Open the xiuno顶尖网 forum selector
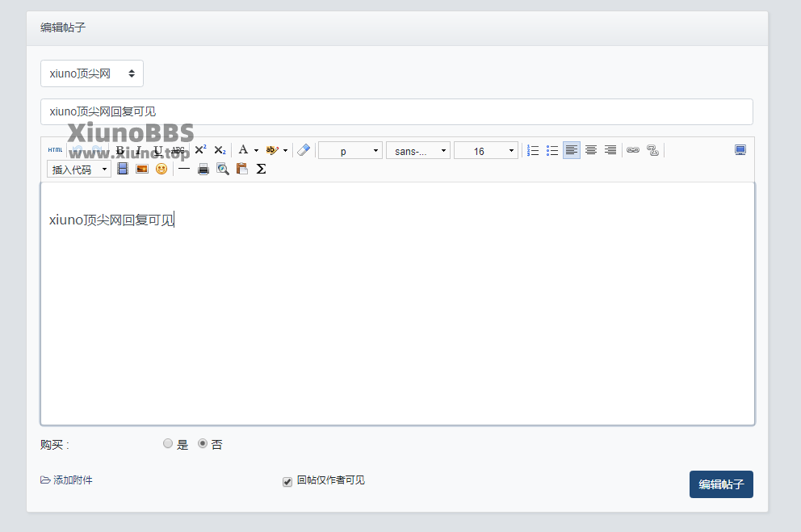This screenshot has height=532, width=801. 92,73
